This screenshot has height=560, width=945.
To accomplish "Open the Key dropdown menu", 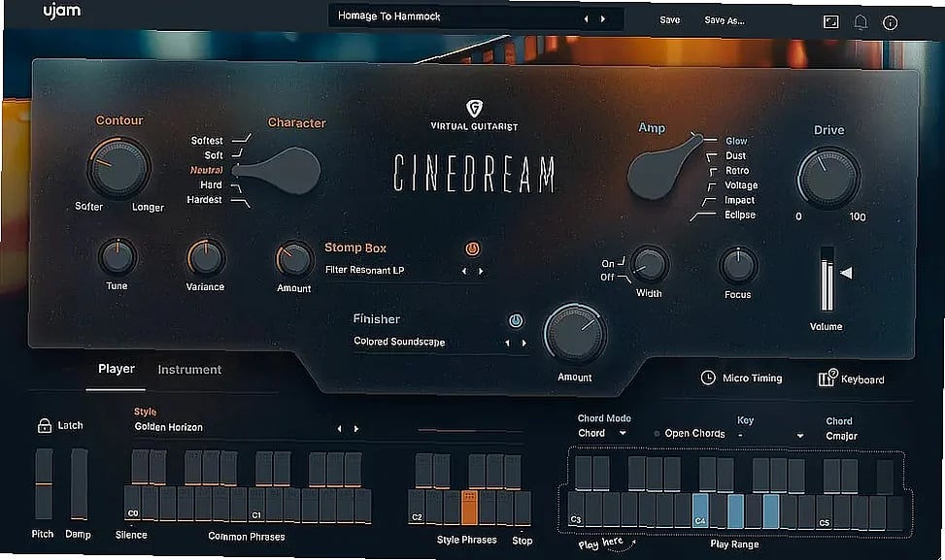I will [799, 436].
